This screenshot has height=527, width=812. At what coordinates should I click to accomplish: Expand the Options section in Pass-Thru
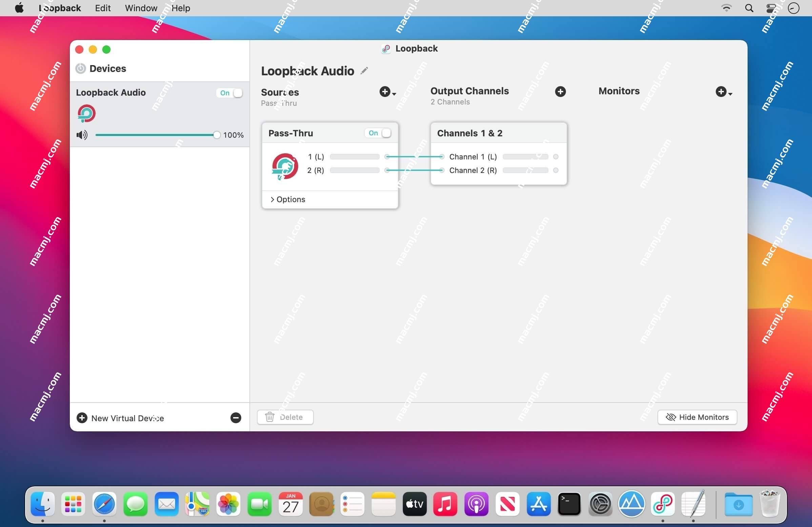[287, 199]
